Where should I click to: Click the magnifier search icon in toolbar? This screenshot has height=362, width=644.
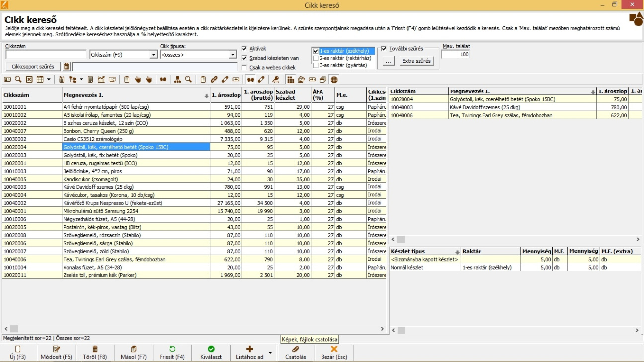pos(18,80)
